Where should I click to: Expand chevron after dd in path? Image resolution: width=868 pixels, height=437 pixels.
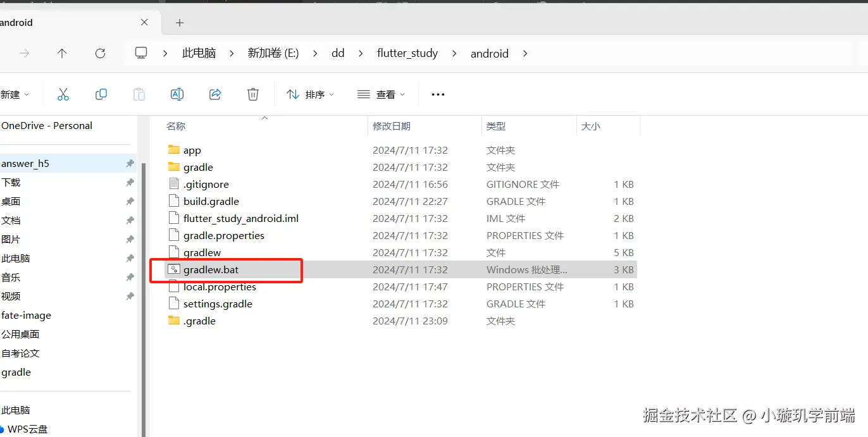pyautogui.click(x=361, y=54)
